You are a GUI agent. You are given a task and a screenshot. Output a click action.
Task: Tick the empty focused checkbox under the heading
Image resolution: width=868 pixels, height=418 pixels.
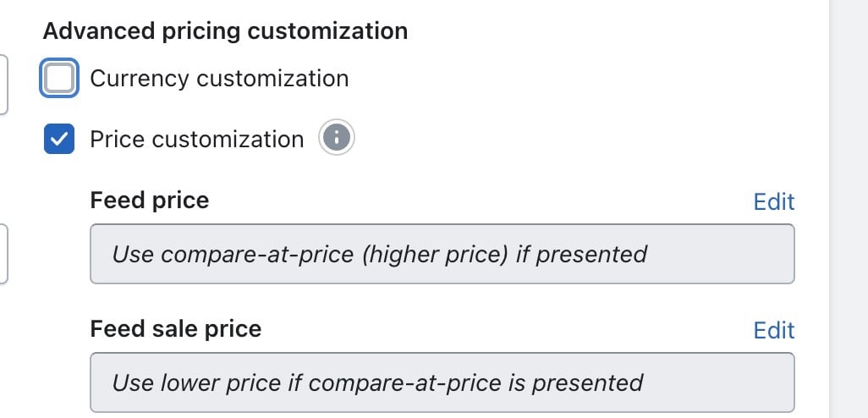click(58, 78)
